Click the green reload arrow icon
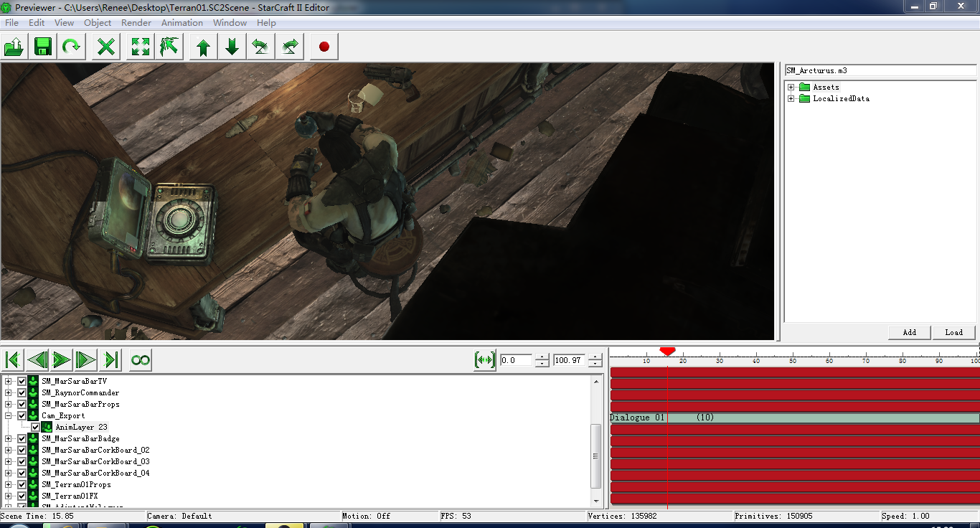 [x=72, y=47]
